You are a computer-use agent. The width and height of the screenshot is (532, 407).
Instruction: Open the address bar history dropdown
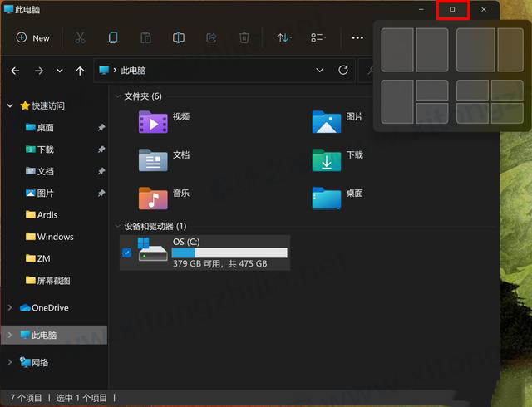click(x=320, y=71)
